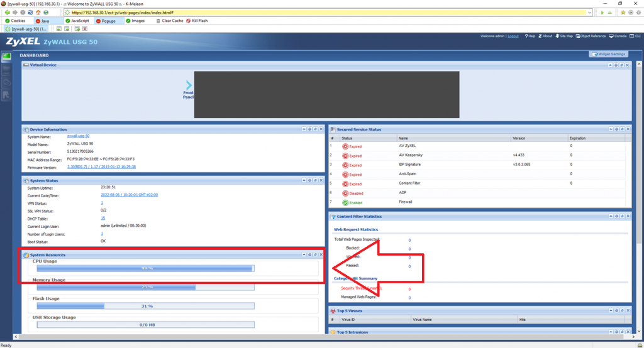This screenshot has width=644, height=348.
Task: Launch the Console from header
Action: [x=618, y=36]
